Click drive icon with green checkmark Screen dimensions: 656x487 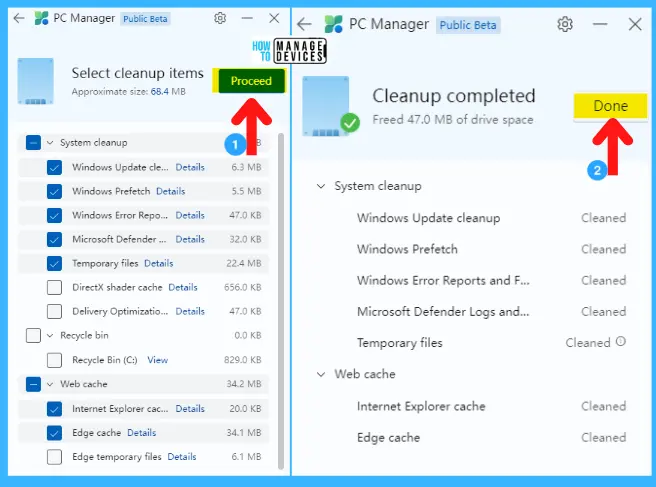tap(331, 106)
